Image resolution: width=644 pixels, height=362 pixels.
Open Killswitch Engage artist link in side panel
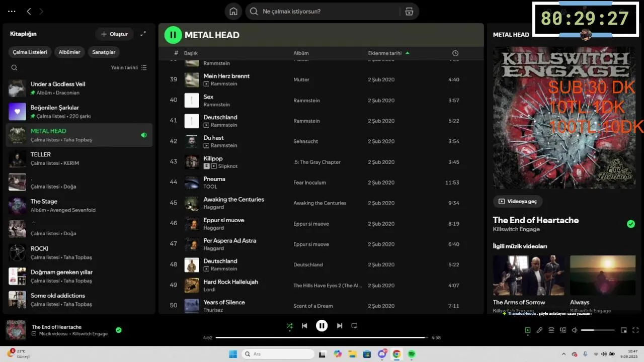(516, 229)
